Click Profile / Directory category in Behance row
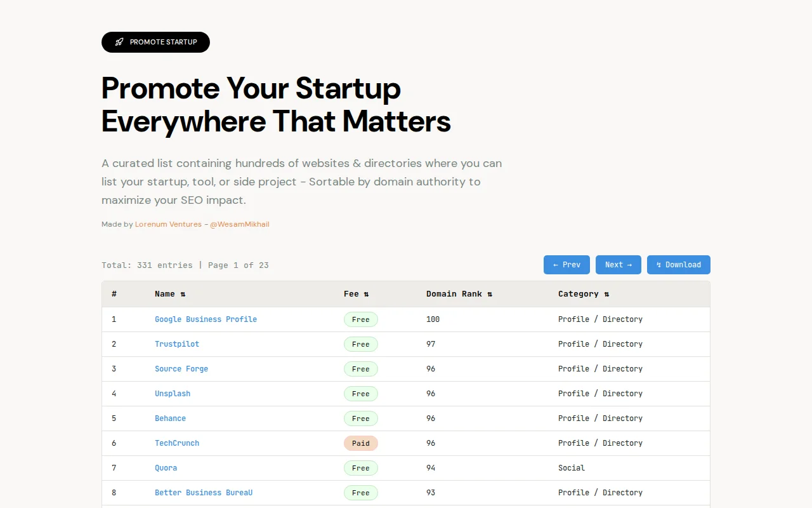Image resolution: width=812 pixels, height=508 pixels. coord(600,418)
